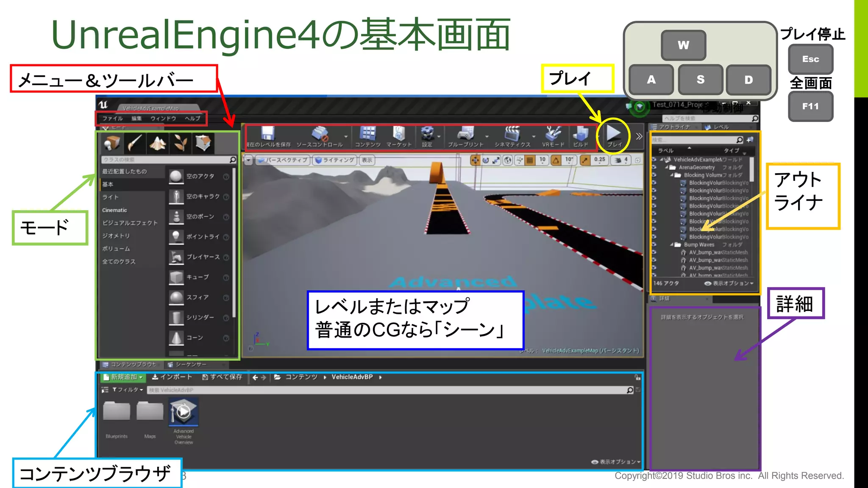Select 全てのクラス category in Modes panel
Viewport: 868px width, 488px height.
click(x=119, y=262)
